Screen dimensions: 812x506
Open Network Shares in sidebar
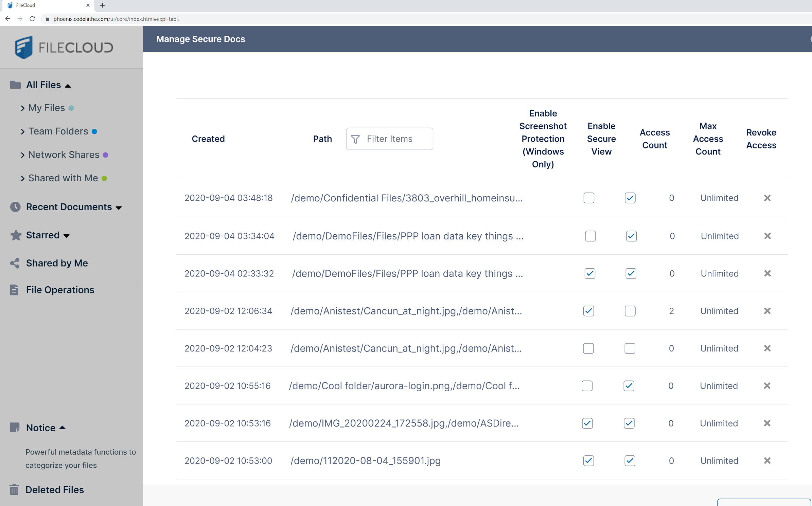coord(64,155)
